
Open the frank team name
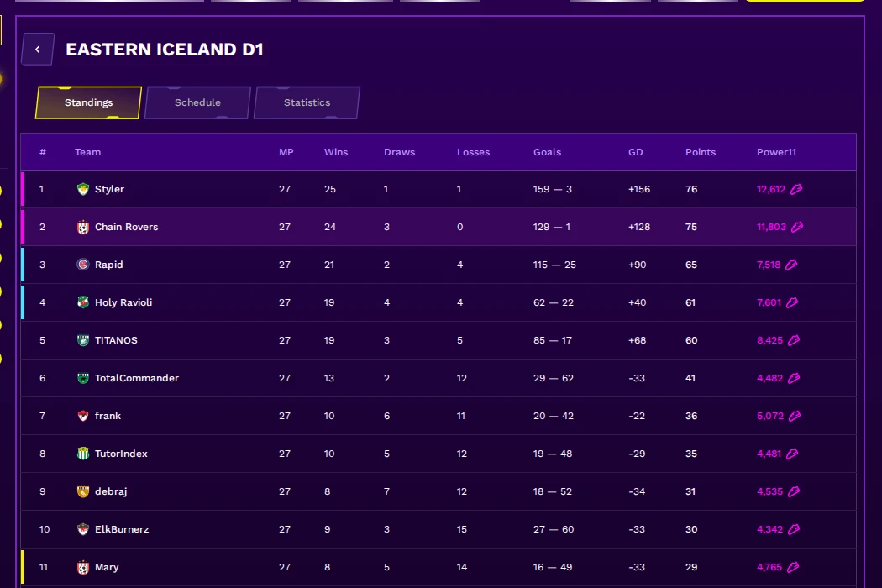(108, 416)
